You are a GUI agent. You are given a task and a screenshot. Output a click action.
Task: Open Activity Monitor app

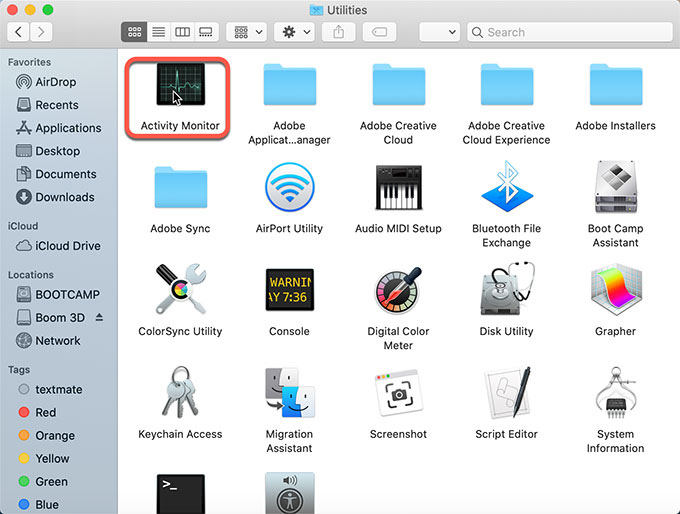(180, 85)
